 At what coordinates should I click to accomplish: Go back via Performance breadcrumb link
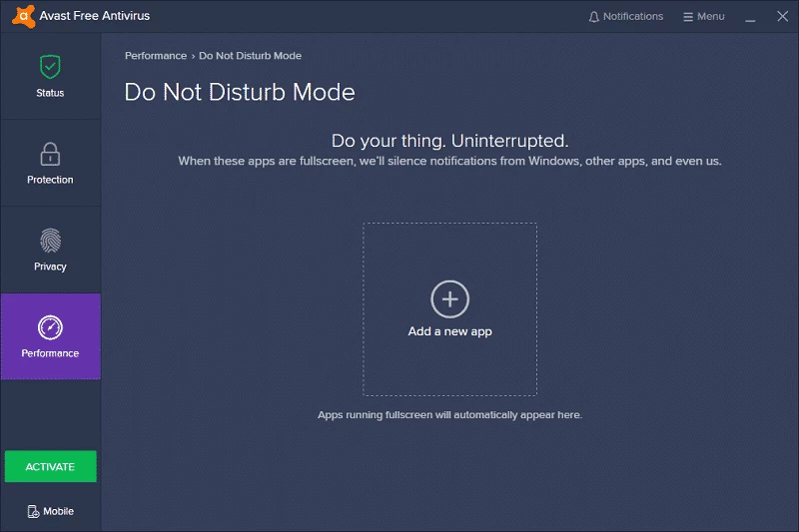pyautogui.click(x=156, y=56)
